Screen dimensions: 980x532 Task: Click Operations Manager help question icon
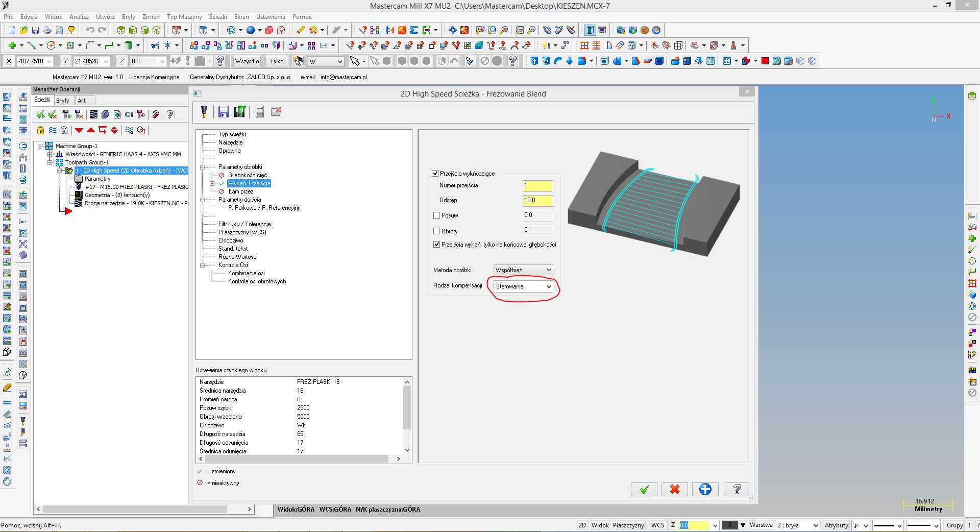tap(170, 114)
